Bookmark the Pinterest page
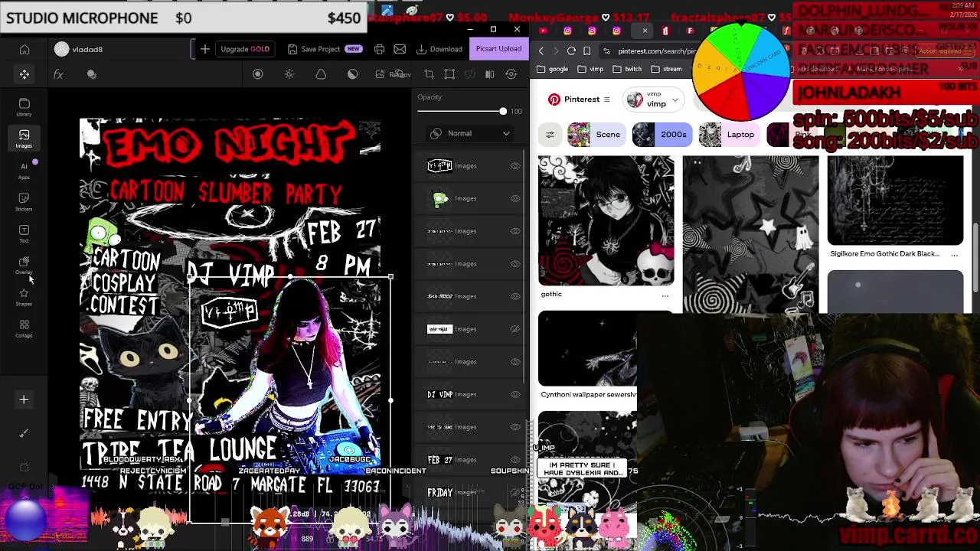 click(586, 51)
